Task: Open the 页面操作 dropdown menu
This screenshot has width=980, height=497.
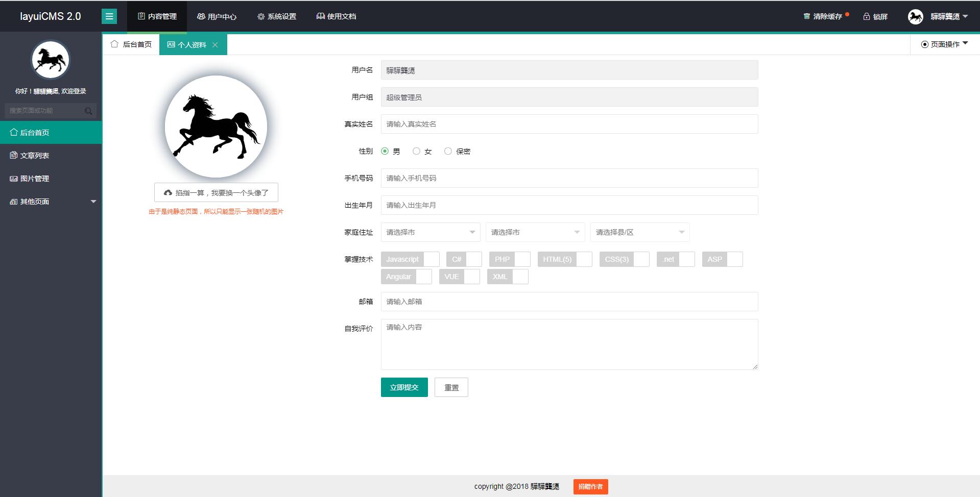Action: tap(944, 44)
